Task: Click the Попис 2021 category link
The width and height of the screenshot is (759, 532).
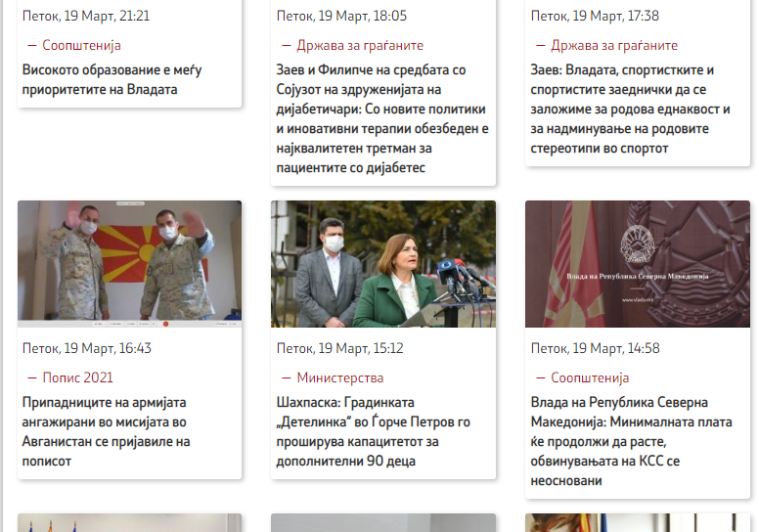Action: (x=77, y=377)
